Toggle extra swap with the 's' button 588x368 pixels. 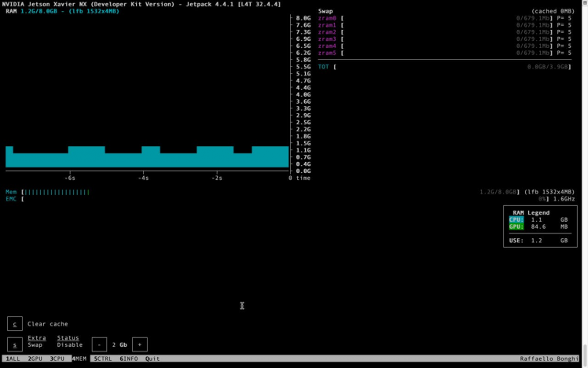[x=15, y=344]
